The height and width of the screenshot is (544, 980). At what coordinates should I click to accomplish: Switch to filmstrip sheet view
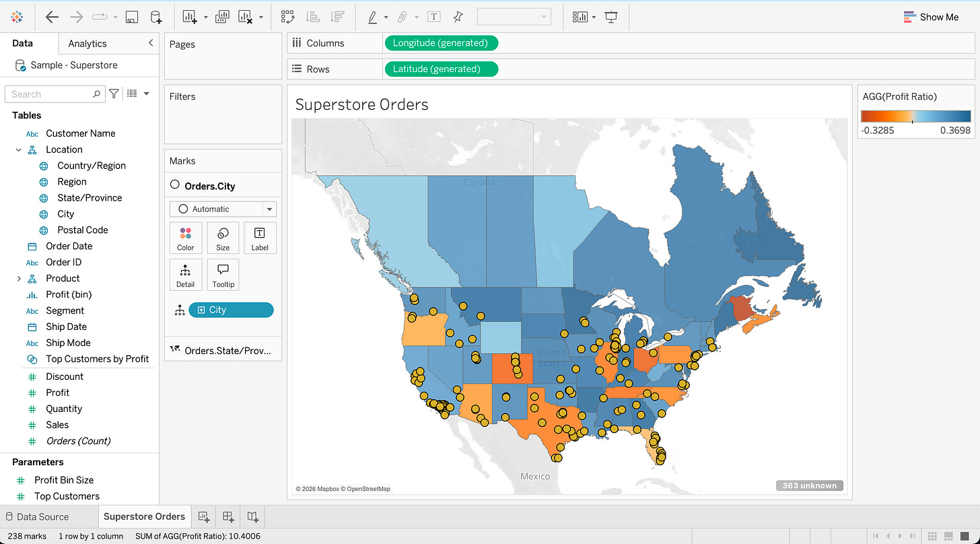tap(948, 536)
